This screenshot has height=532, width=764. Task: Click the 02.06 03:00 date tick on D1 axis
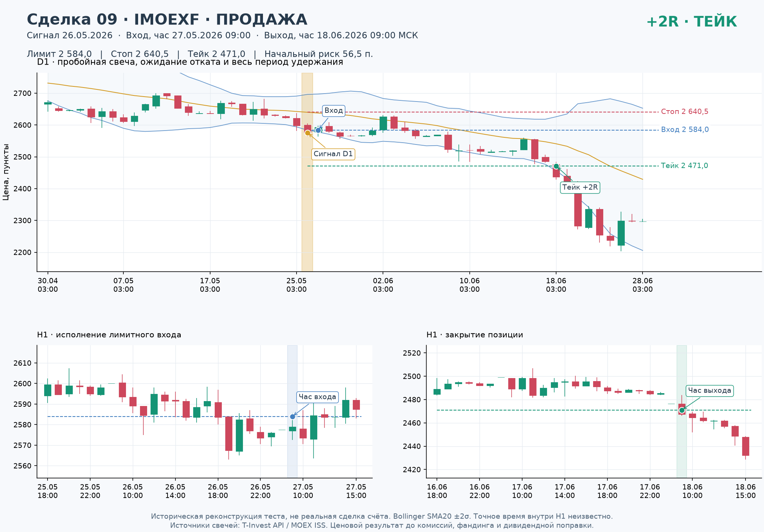tap(383, 285)
